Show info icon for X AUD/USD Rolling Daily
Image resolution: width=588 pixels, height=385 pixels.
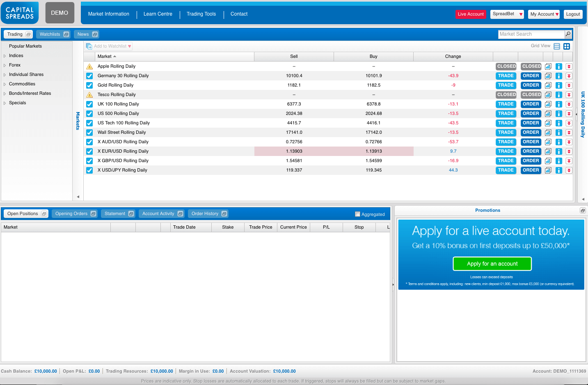coord(558,142)
